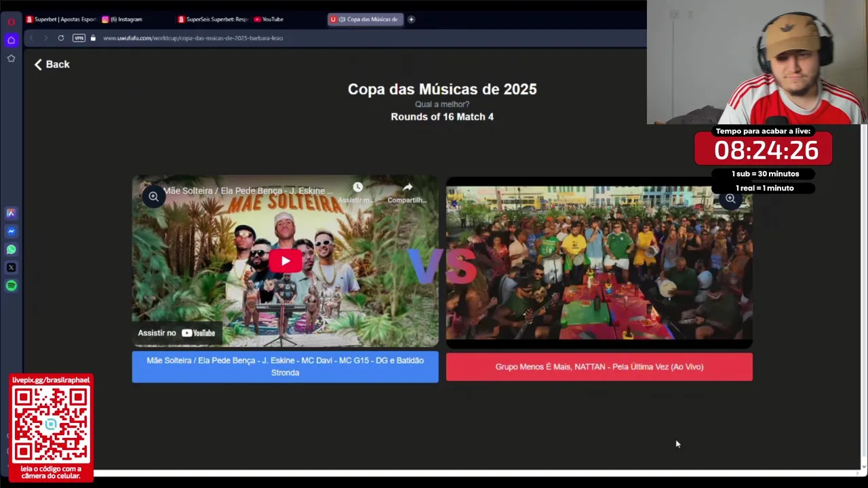This screenshot has height=488, width=868.
Task: Open WhatsApp from the Opera sidebar
Action: [x=11, y=249]
